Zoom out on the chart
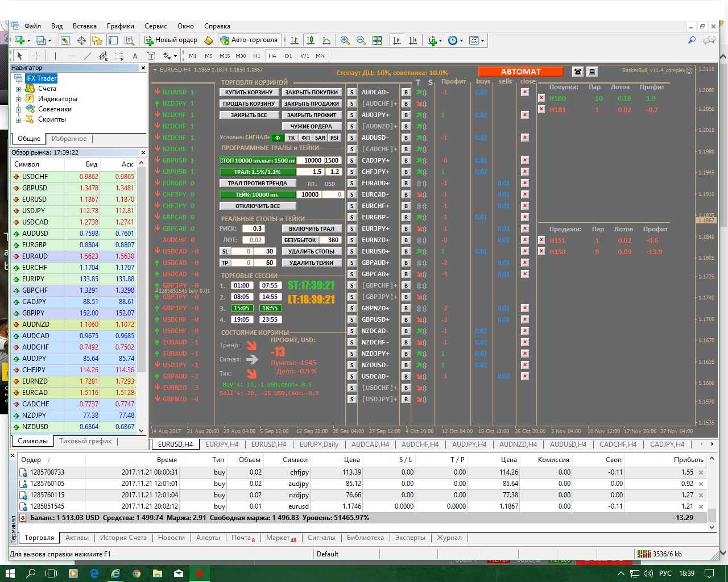728x582 pixels. coord(361,40)
